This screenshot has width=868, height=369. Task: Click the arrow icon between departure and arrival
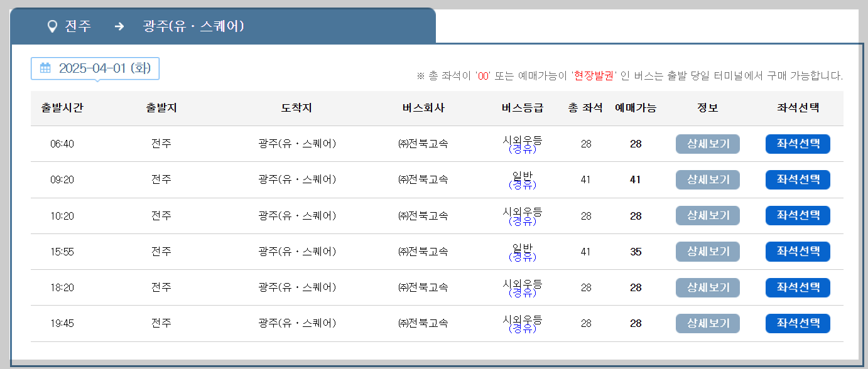tap(119, 26)
